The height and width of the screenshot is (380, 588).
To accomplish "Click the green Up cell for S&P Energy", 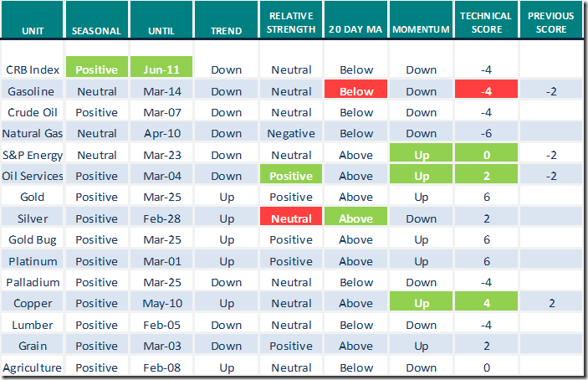I will tap(422, 155).
